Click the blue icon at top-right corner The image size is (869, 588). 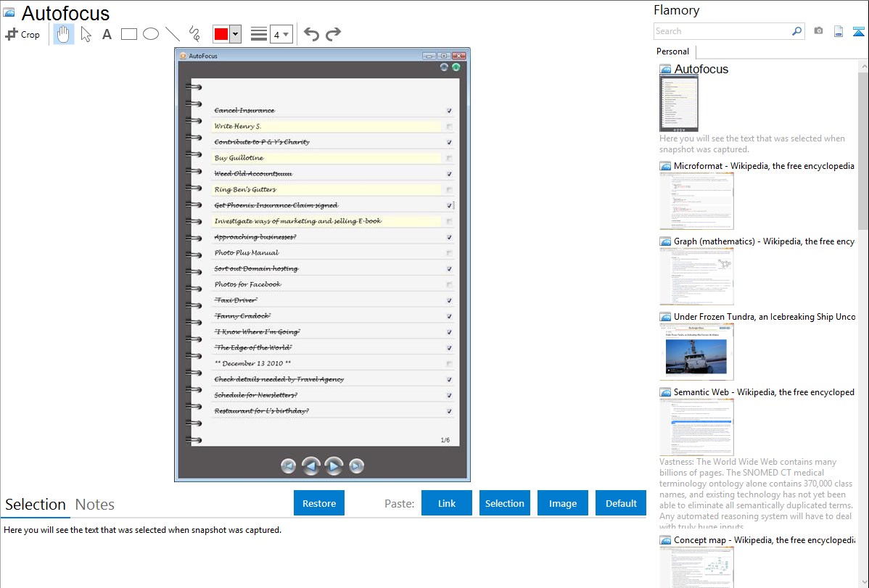858,31
